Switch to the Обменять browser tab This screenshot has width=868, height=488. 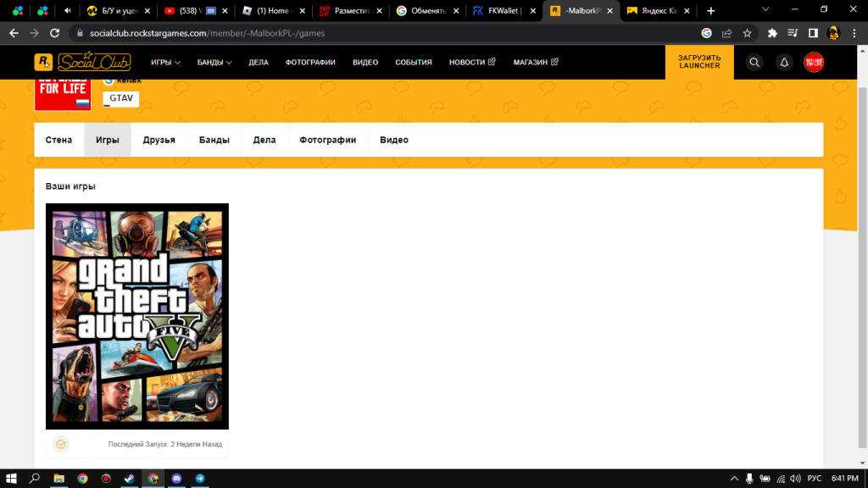[427, 10]
